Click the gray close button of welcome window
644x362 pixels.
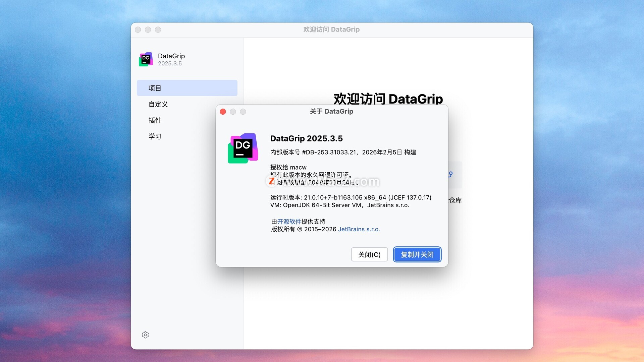tap(138, 30)
